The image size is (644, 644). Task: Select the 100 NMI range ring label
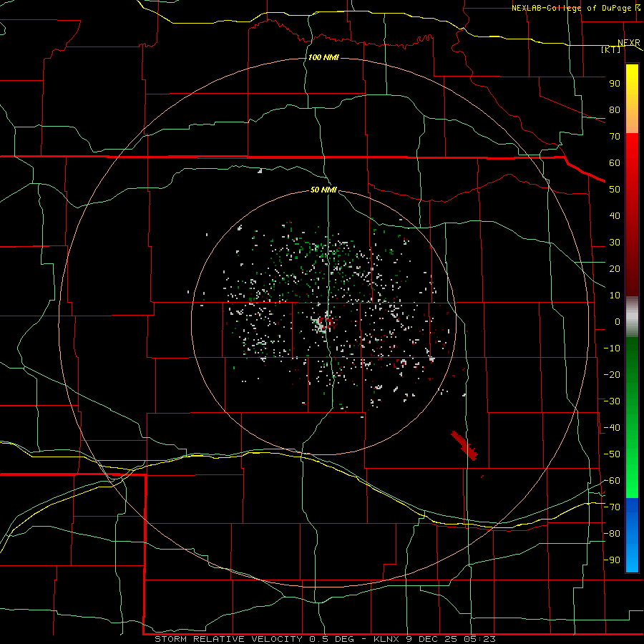click(323, 57)
